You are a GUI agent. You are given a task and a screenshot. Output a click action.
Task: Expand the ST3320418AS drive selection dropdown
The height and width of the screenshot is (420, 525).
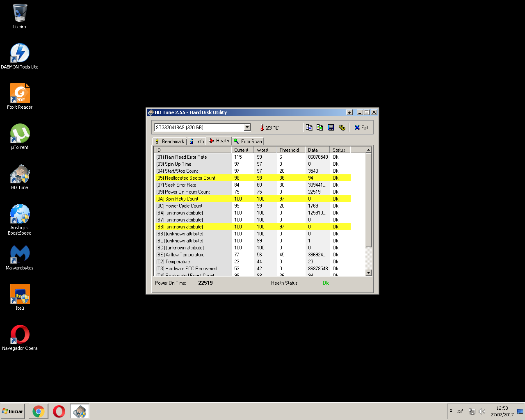(247, 127)
